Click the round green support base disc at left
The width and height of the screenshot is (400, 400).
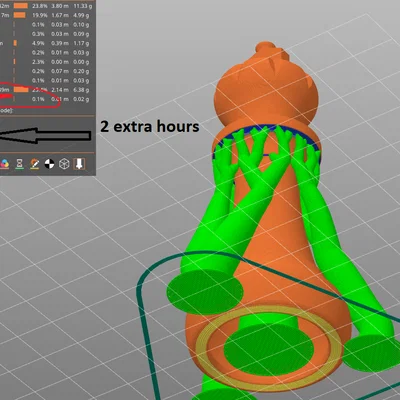(205, 292)
